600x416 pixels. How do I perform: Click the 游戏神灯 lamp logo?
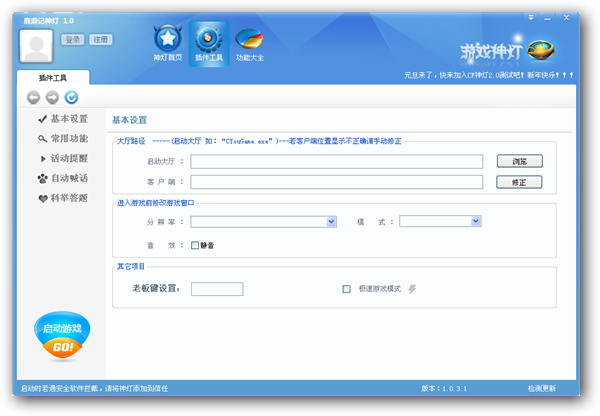pyautogui.click(x=507, y=51)
